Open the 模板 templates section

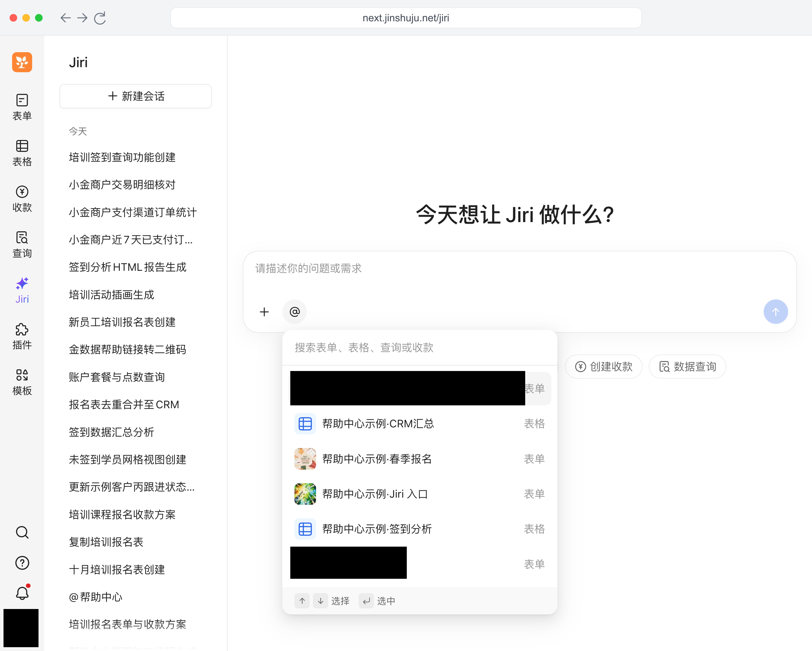(22, 382)
